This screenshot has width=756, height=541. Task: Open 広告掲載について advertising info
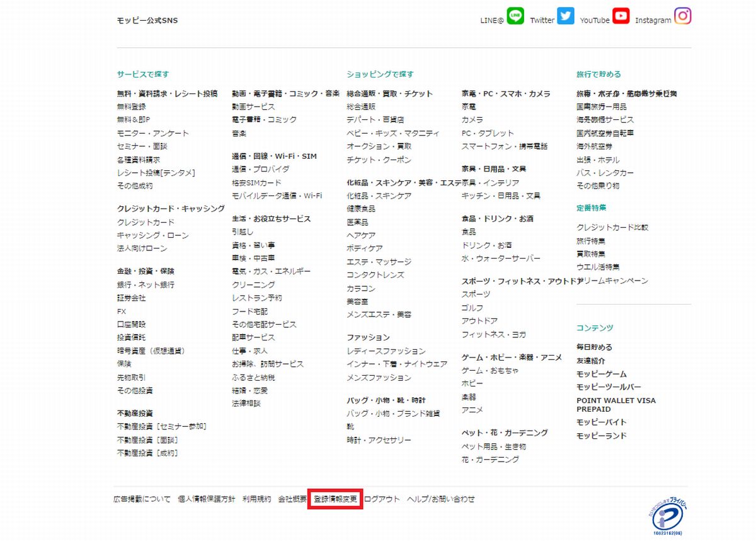click(x=140, y=498)
